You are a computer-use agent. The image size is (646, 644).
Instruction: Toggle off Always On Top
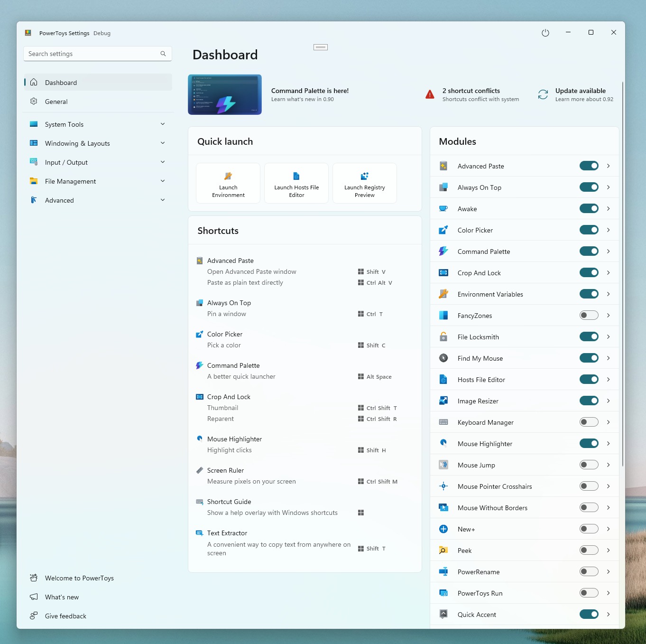pos(589,187)
